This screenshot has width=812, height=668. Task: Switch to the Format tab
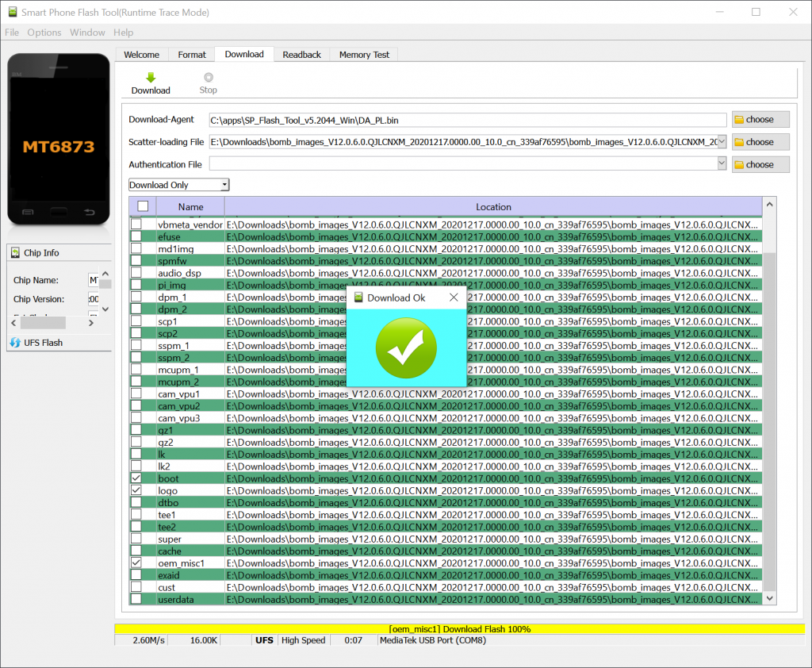192,55
